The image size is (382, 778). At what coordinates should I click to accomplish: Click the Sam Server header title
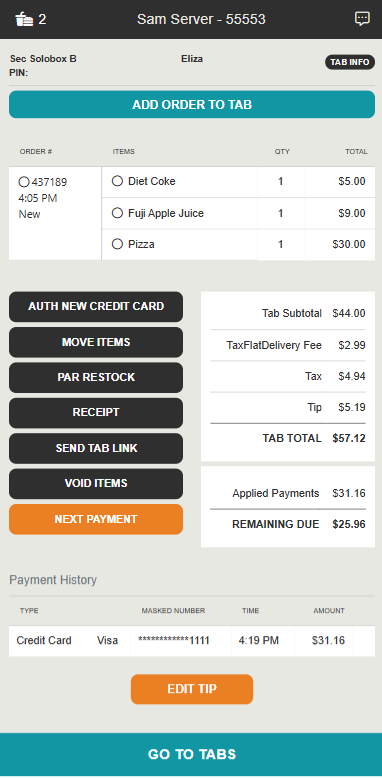201,19
